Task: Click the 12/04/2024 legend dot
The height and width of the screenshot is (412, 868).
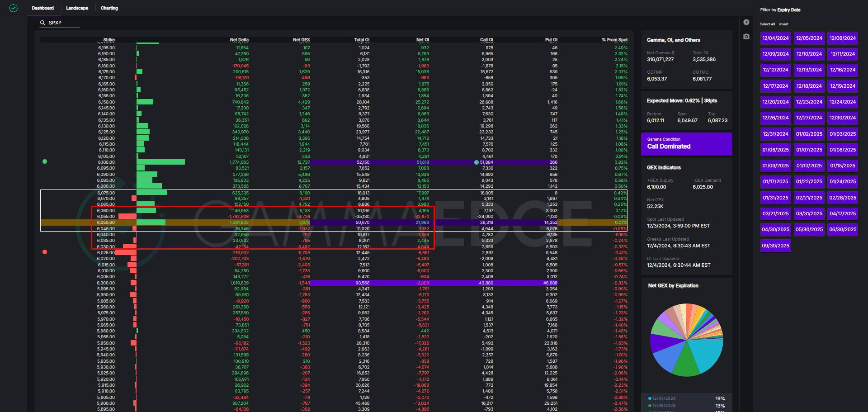Action: (x=650, y=398)
